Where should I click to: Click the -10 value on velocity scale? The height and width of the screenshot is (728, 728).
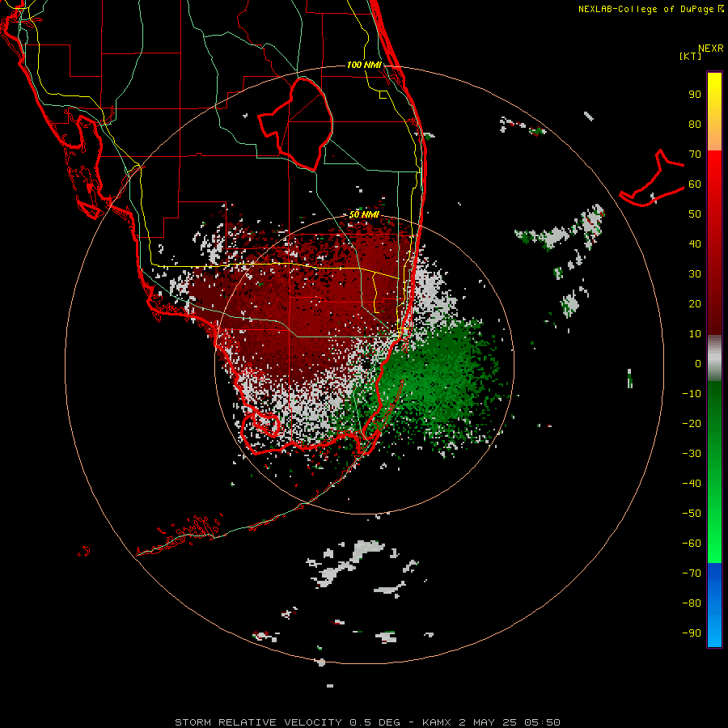692,394
